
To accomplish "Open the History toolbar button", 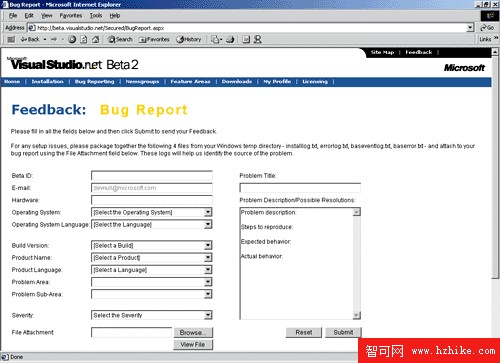I will (189, 39).
